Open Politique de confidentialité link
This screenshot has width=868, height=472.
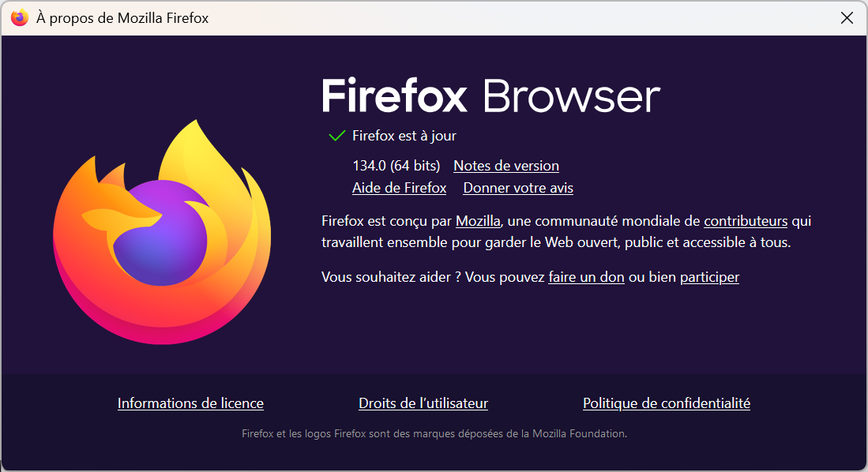[x=667, y=403]
